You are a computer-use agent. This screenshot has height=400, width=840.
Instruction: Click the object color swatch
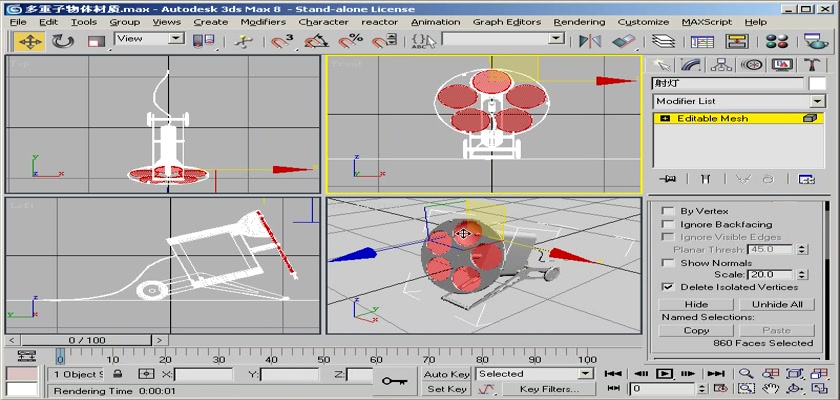818,84
